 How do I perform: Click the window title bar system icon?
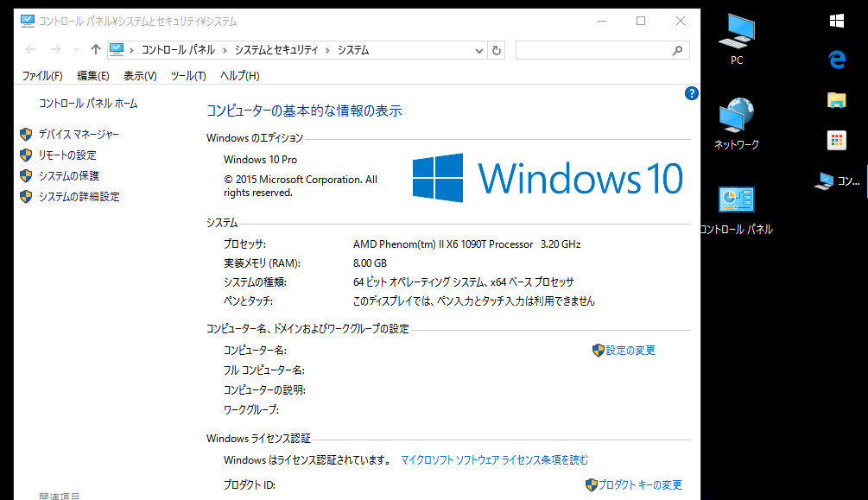coord(27,21)
